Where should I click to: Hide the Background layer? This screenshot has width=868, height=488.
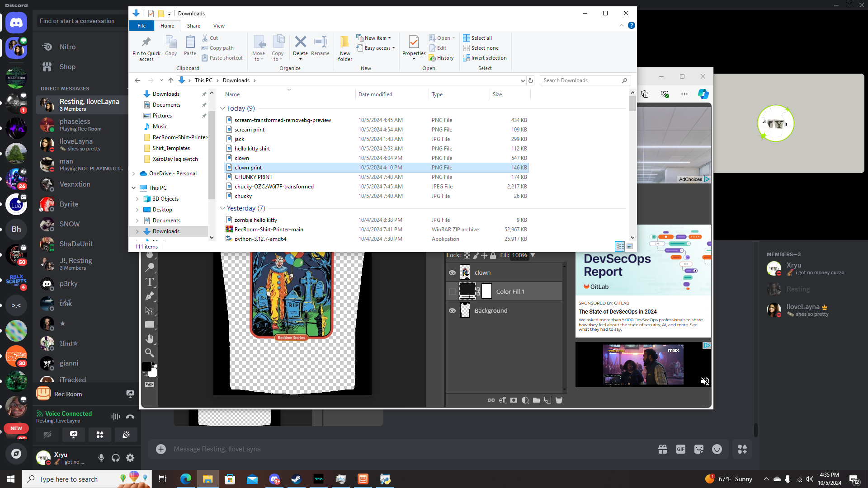click(452, 310)
